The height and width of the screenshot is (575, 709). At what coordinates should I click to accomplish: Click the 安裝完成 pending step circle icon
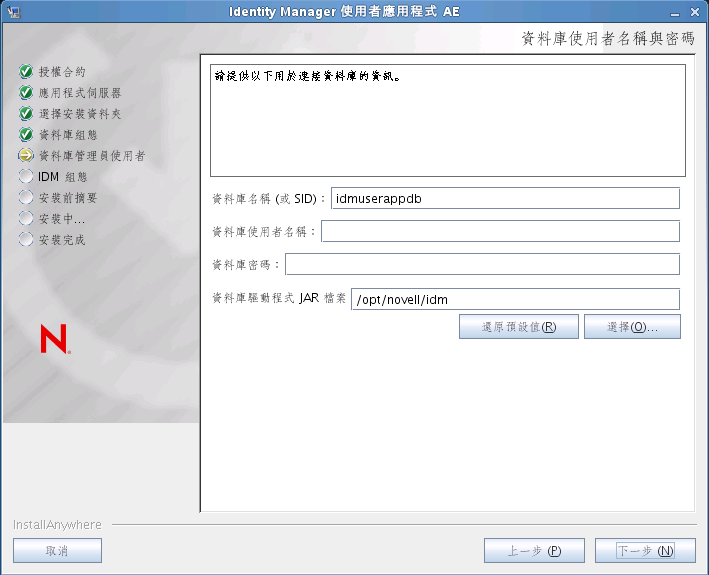[26, 239]
